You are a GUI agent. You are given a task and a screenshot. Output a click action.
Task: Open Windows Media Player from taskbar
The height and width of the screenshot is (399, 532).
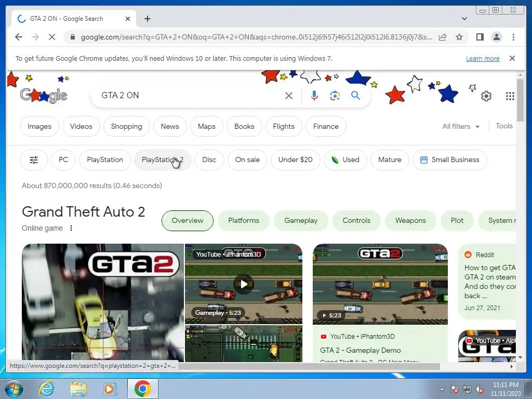[110, 389]
